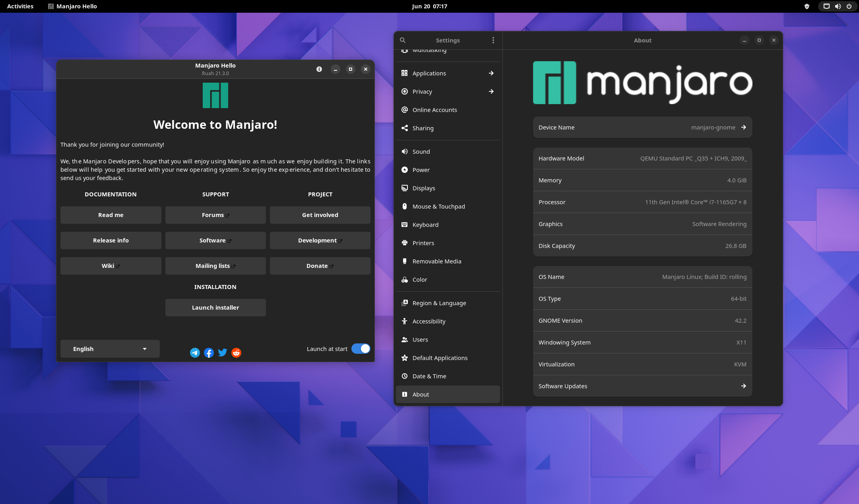
Task: Open the info icon in Manjaro Hello titlebar
Action: (x=320, y=69)
